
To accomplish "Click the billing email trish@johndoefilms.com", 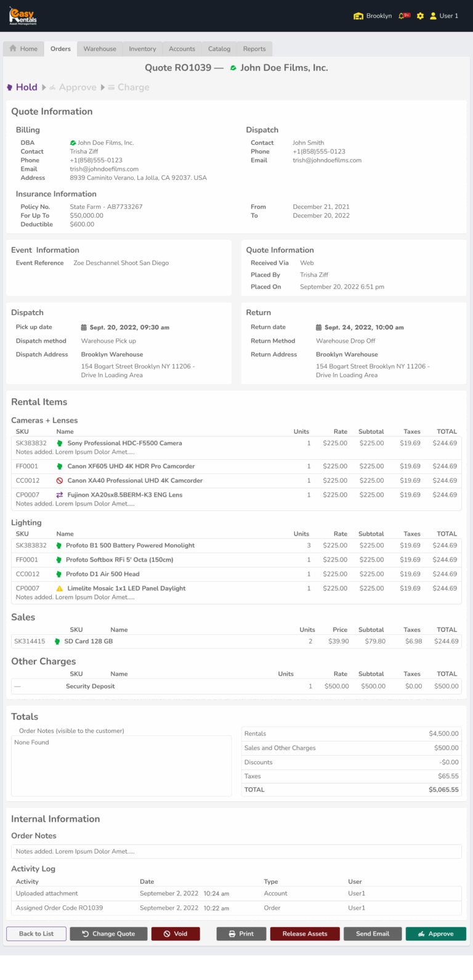I will point(104,169).
